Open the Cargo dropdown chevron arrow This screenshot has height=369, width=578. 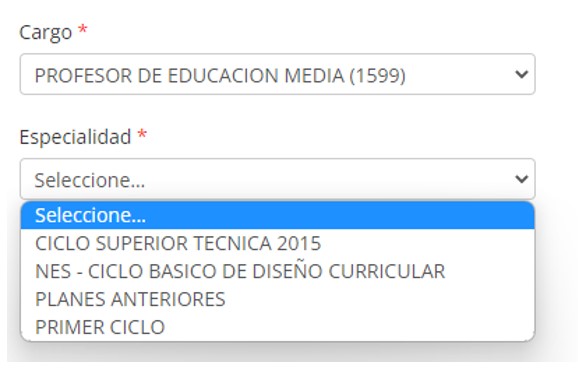(x=521, y=74)
